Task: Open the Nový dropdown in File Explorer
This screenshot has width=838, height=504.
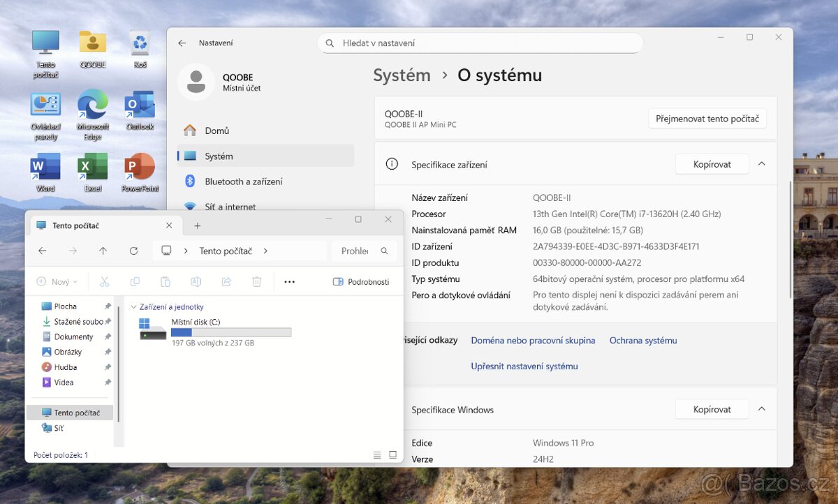Action: [57, 281]
